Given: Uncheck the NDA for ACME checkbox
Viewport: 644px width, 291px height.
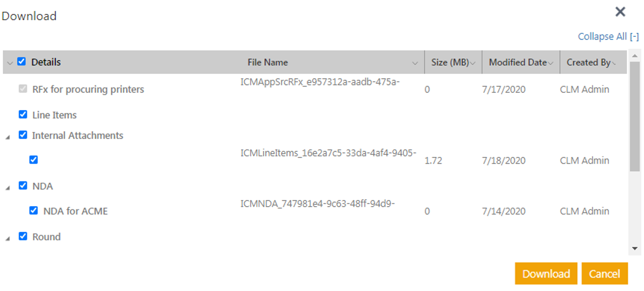Looking at the screenshot, I should coord(34,211).
